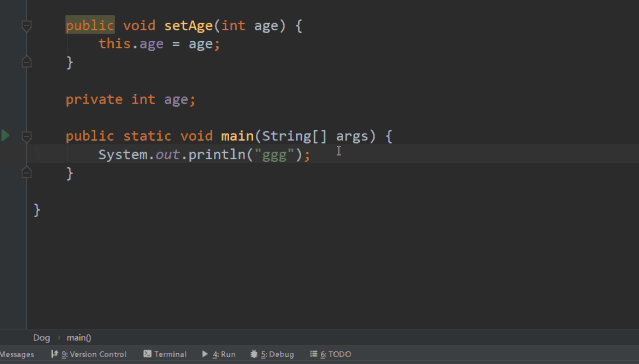The width and height of the screenshot is (639, 364).
Task: Select main() in the breadcrumb bar
Action: (79, 338)
